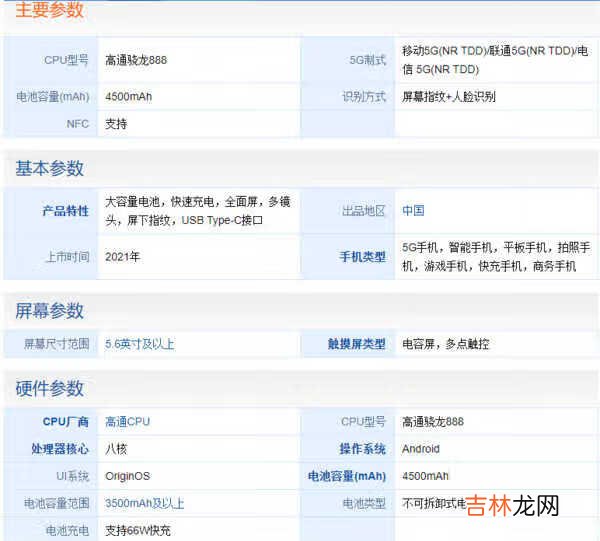Click the OriginOS UI system value

127,476
